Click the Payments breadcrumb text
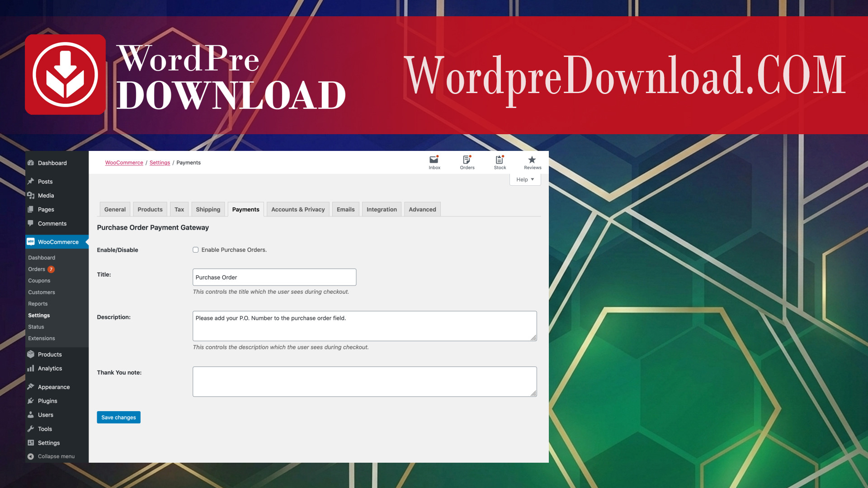This screenshot has width=868, height=488. pyautogui.click(x=189, y=163)
